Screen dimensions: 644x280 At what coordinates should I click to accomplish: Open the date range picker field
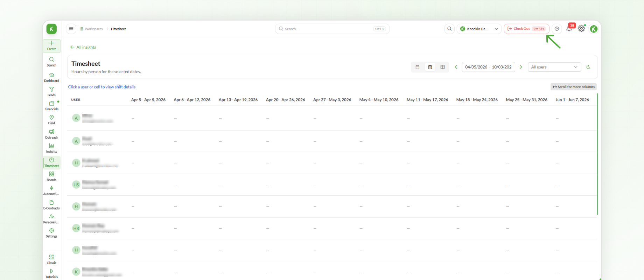pos(488,67)
